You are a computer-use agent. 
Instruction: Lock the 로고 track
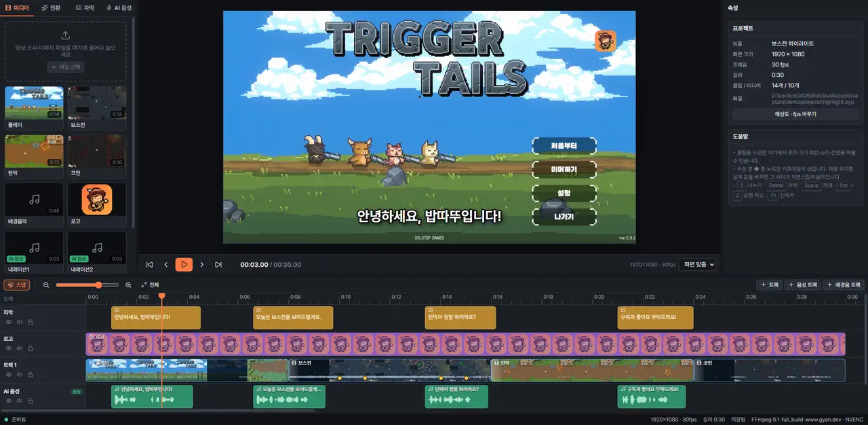pyautogui.click(x=31, y=348)
